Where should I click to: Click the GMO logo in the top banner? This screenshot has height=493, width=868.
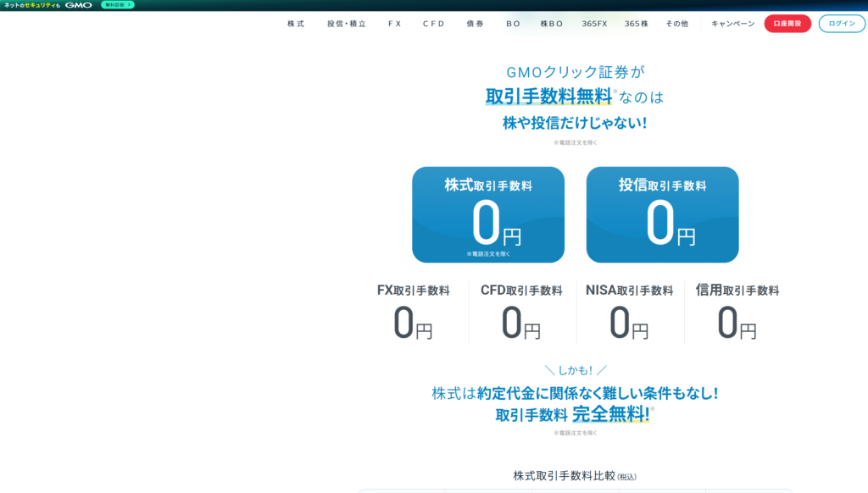79,5
